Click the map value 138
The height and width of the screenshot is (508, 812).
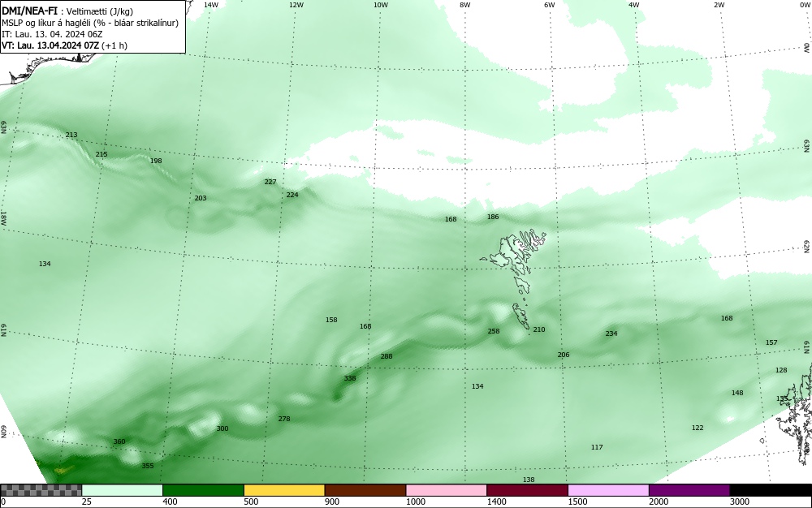(x=529, y=480)
